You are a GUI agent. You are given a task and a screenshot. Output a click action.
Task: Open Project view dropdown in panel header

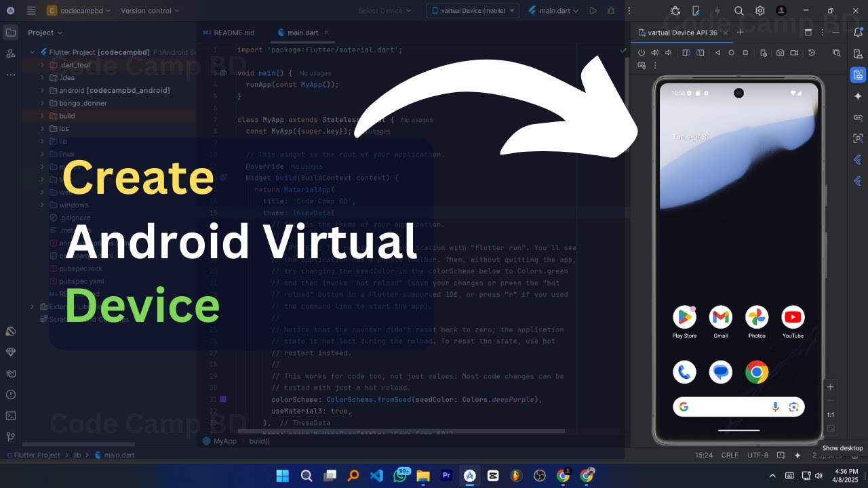(x=45, y=33)
